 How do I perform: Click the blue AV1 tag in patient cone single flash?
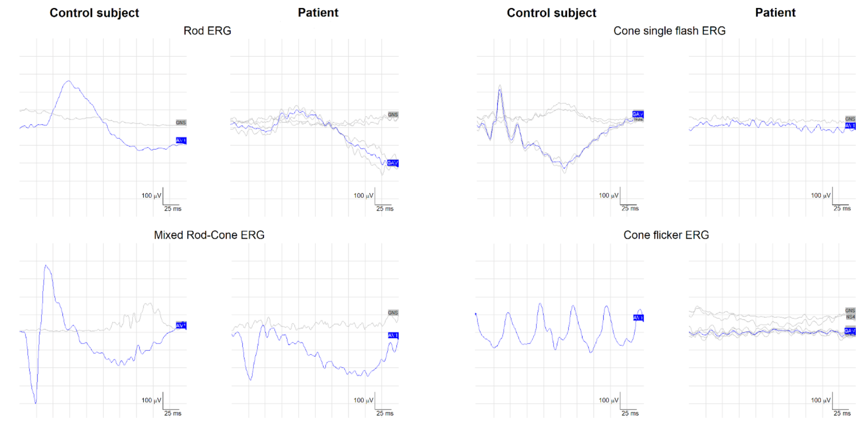point(850,126)
